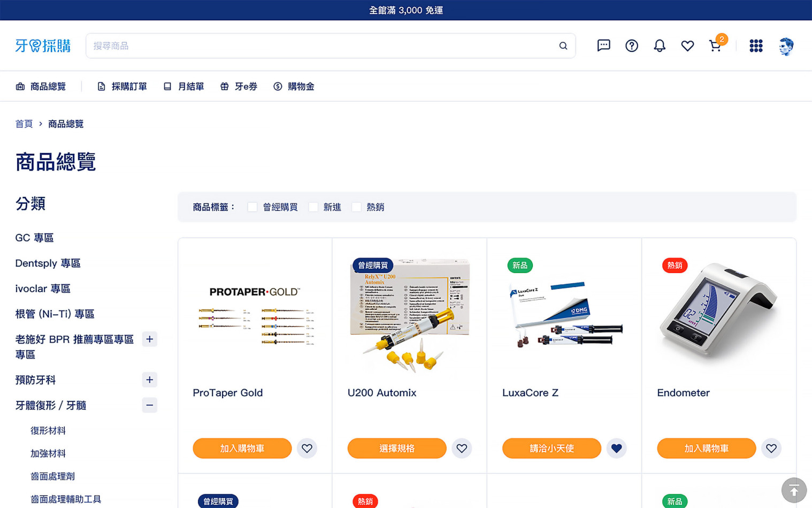812x508 pixels.
Task: Open the 商品總覽 nav item
Action: point(41,86)
